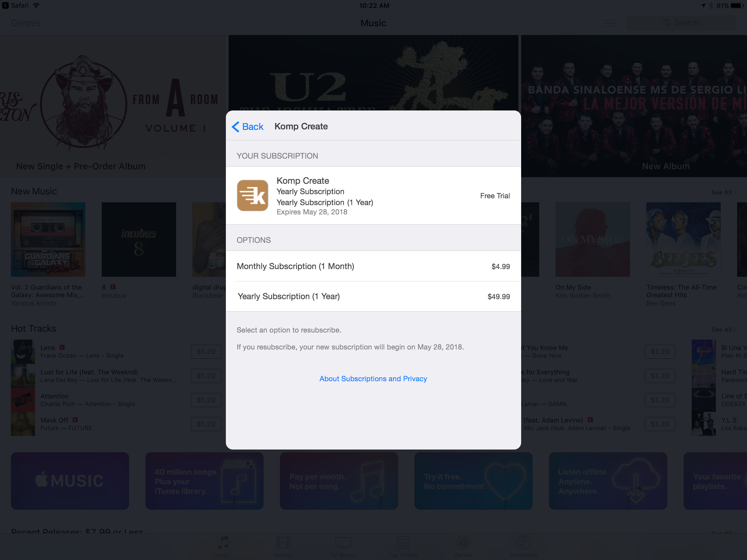Screen dimensions: 747x560
Task: Switch to the Movies tab
Action: point(283,547)
